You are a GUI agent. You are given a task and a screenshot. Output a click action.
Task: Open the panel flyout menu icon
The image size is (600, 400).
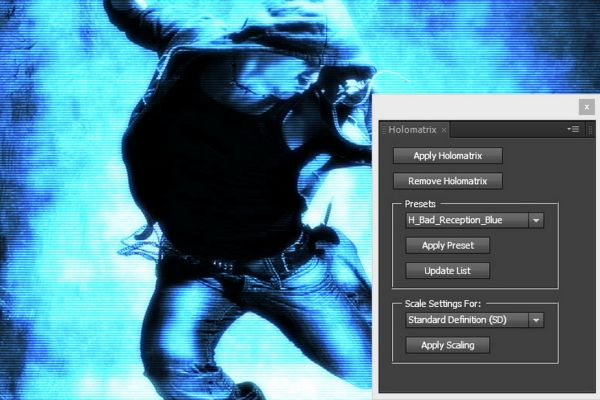[573, 129]
